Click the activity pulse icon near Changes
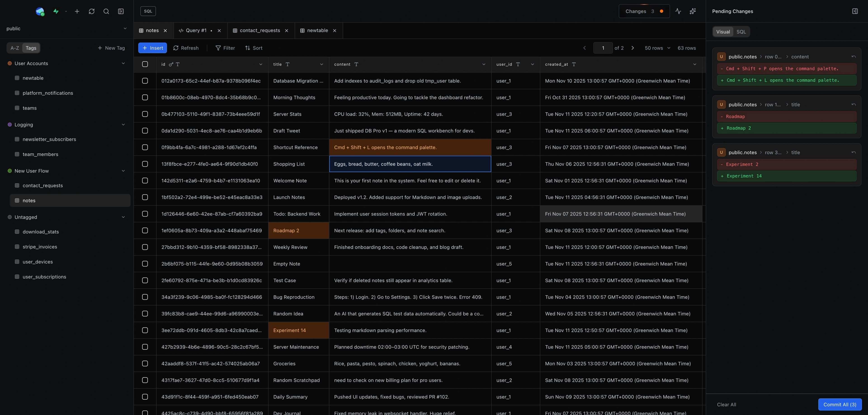Screen dimensions: 868x415 point(678,11)
